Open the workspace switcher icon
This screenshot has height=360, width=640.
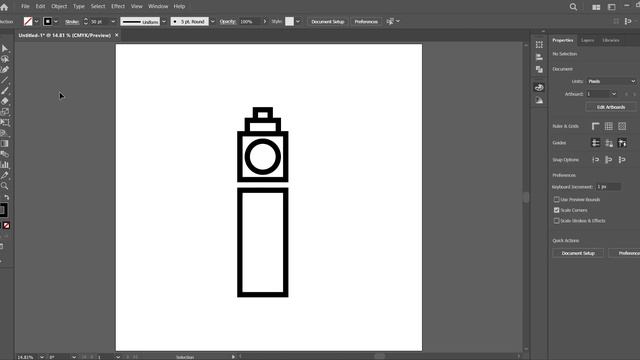coord(611,7)
